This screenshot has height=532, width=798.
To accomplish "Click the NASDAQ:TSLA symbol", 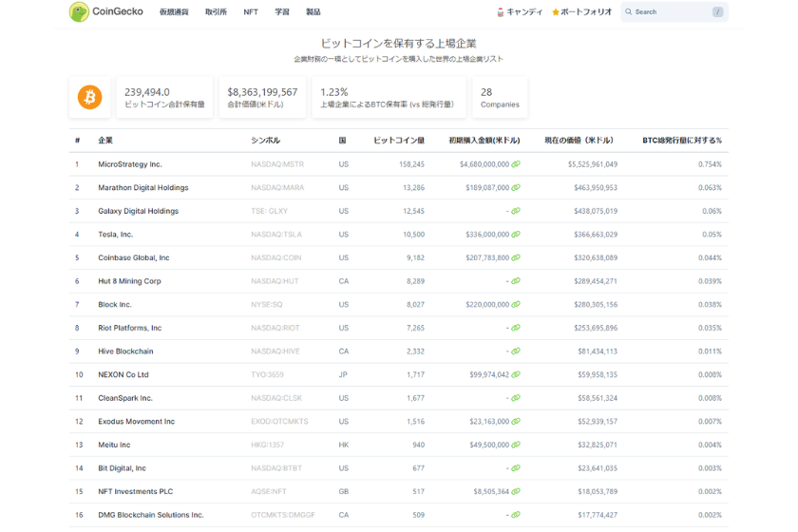I will 276,235.
